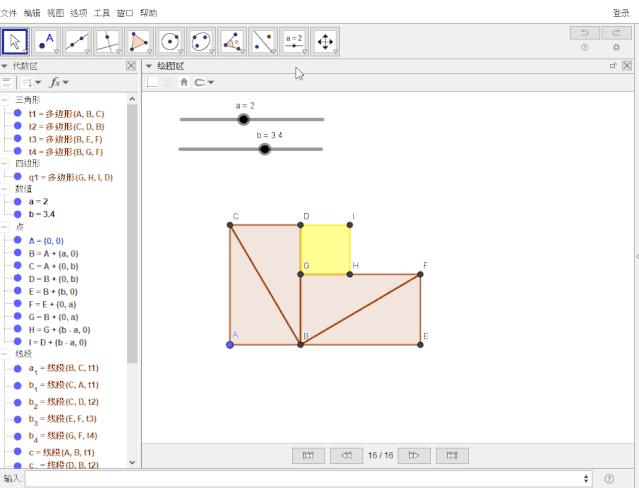Toggle visibility of triangle t2

(18, 126)
